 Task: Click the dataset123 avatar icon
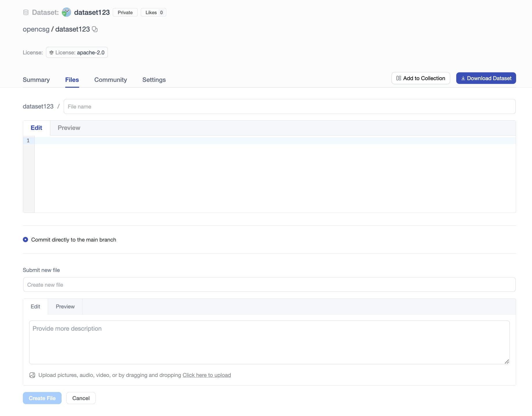click(66, 12)
